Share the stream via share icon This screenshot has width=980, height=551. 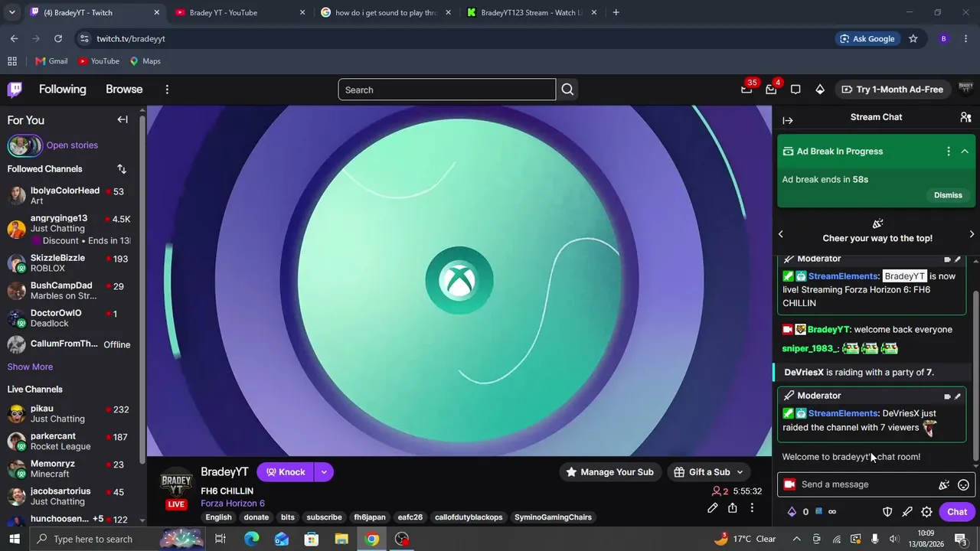coord(733,508)
